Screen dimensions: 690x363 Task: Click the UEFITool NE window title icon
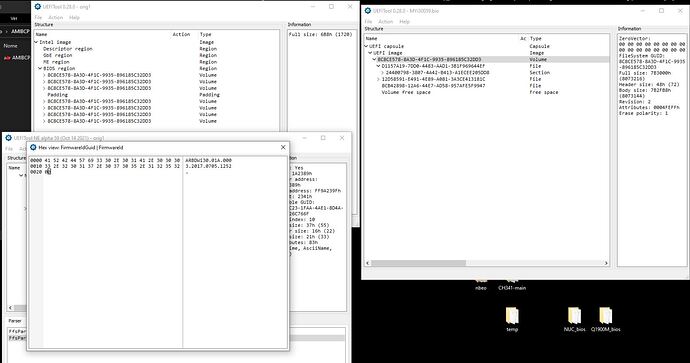pyautogui.click(x=8, y=138)
